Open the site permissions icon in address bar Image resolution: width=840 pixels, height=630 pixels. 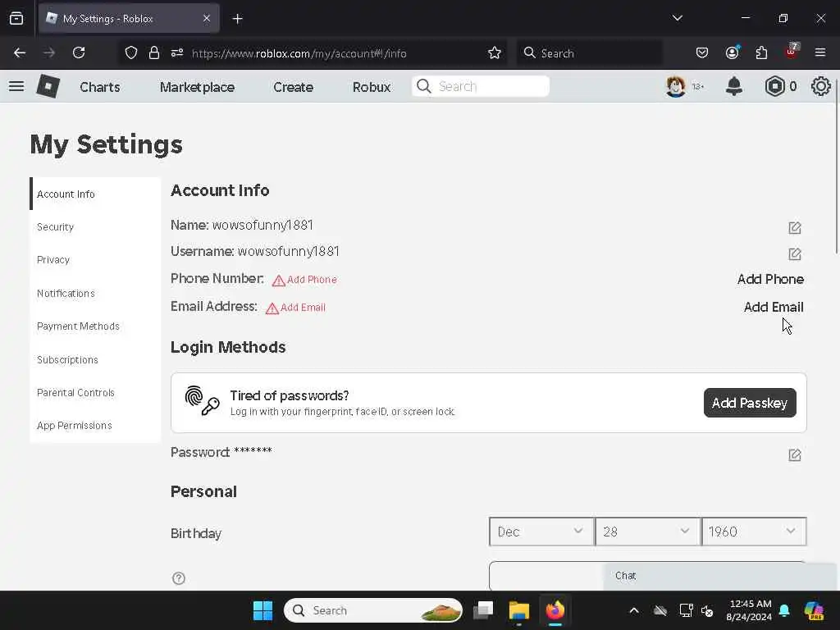point(177,52)
